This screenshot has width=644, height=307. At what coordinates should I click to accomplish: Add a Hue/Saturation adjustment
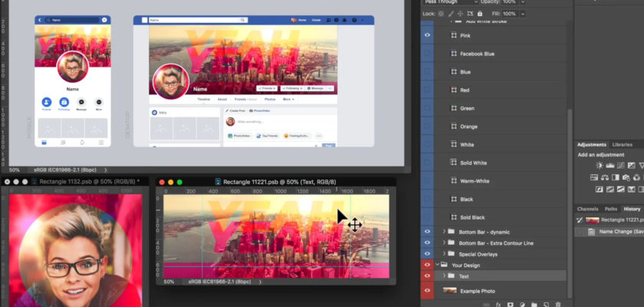pos(594,177)
